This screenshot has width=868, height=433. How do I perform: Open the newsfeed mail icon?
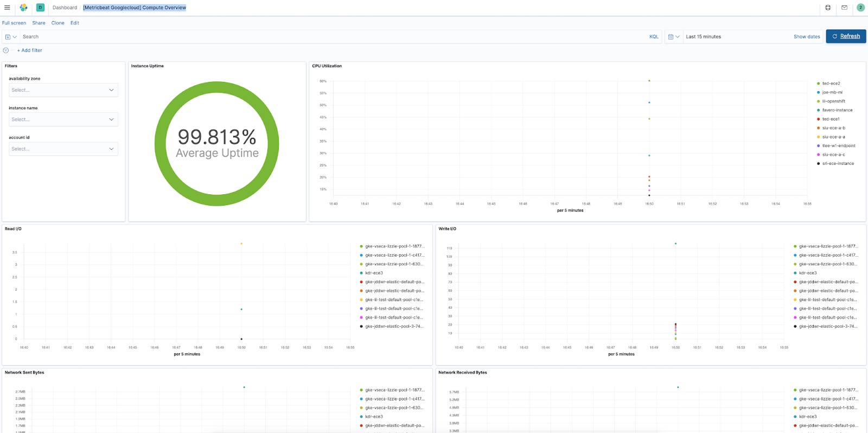coord(844,8)
